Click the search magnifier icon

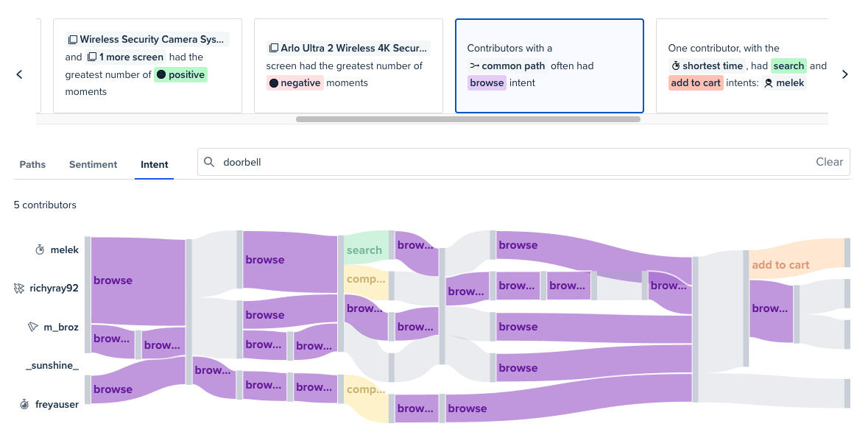pyautogui.click(x=208, y=162)
